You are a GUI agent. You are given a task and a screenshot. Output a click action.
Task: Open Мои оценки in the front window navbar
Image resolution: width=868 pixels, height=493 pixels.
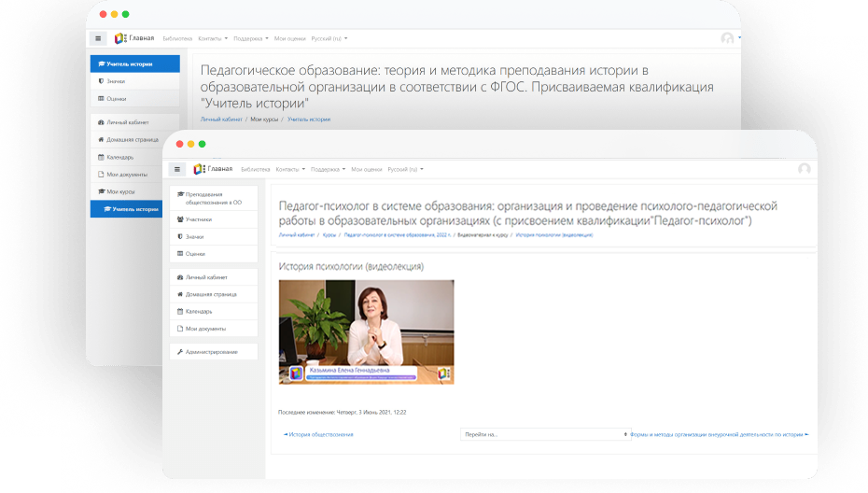367,169
